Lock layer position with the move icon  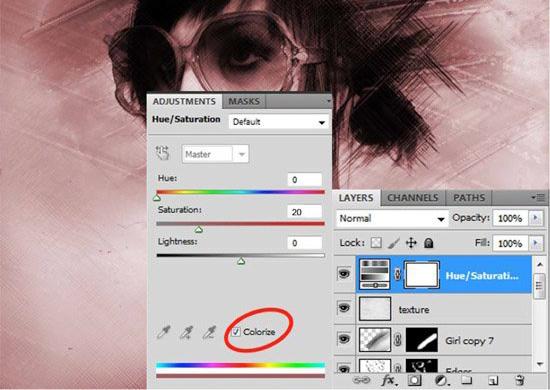click(x=411, y=243)
